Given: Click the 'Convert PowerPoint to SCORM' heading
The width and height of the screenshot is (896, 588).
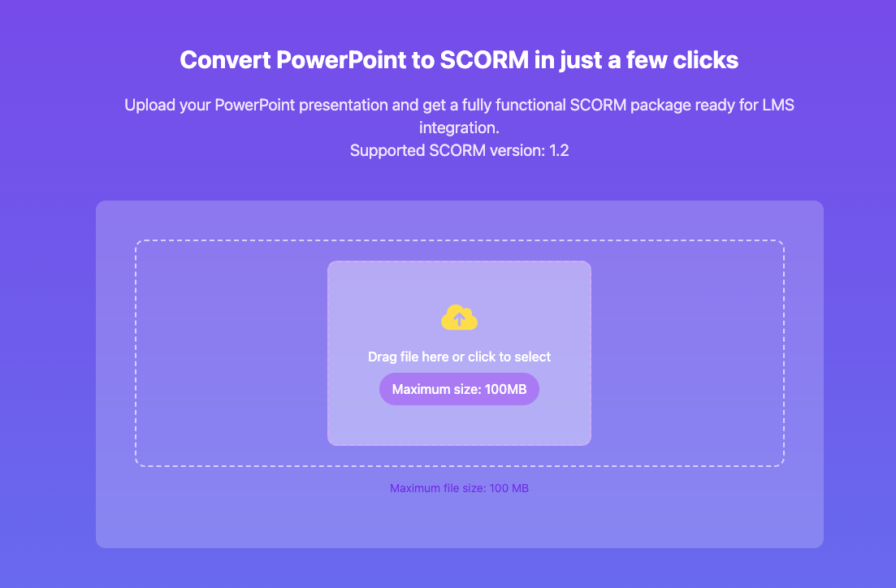Looking at the screenshot, I should pos(459,59).
